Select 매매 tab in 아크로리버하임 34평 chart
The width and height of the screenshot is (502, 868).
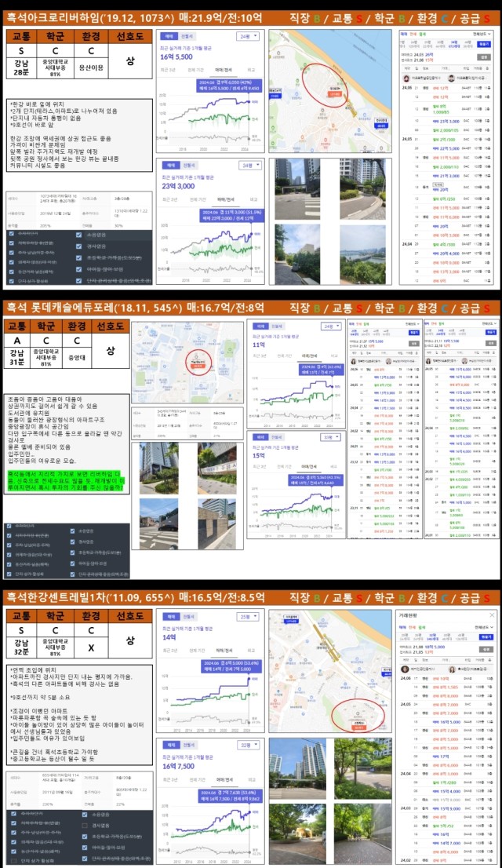(x=171, y=165)
